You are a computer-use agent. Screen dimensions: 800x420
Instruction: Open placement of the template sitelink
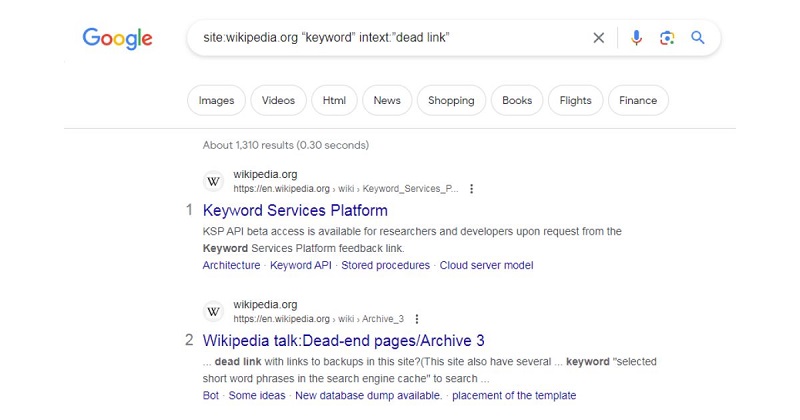tap(514, 396)
